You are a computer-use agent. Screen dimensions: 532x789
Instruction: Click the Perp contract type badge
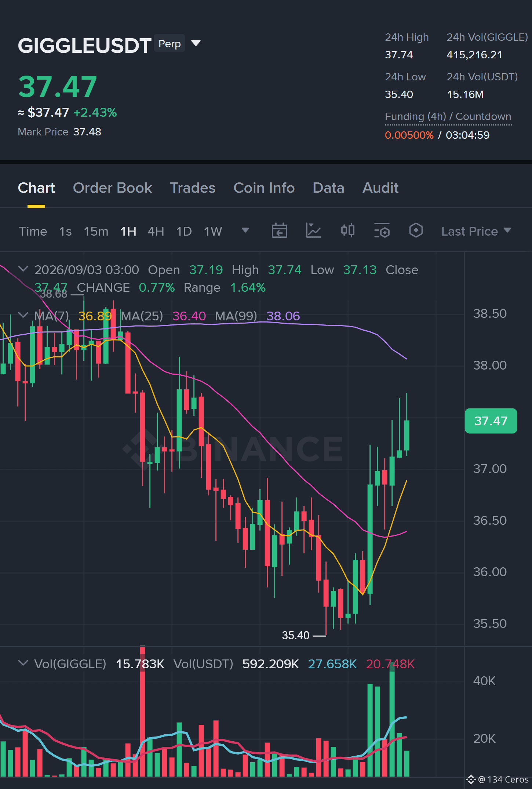(170, 44)
